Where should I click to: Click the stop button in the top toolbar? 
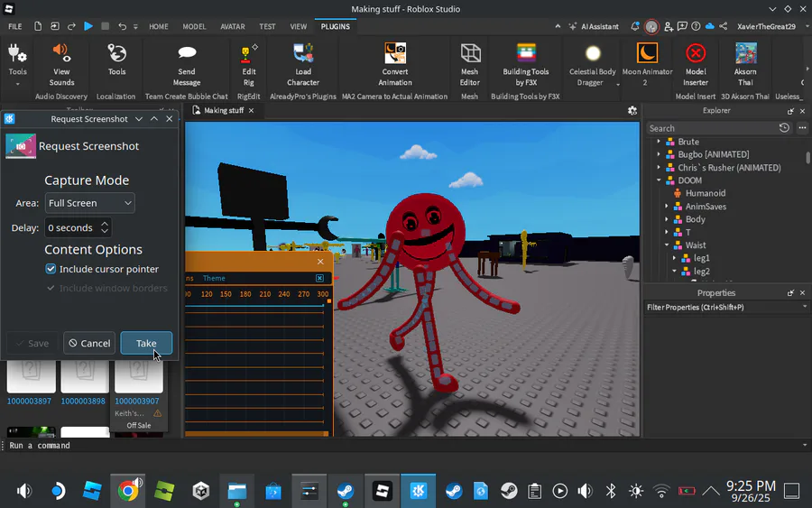[106, 26]
